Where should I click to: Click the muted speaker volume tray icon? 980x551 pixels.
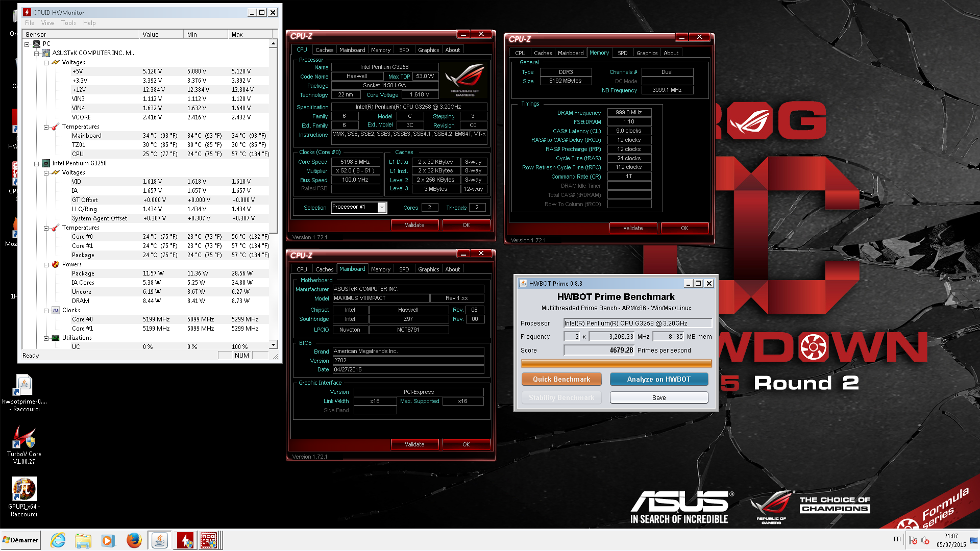925,540
